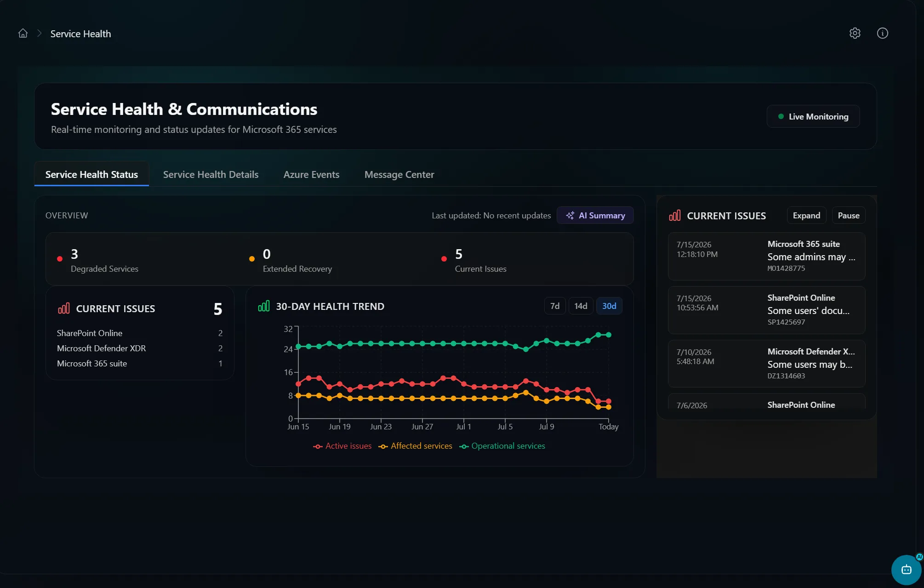Open the information circle icon
924x588 pixels.
click(882, 33)
